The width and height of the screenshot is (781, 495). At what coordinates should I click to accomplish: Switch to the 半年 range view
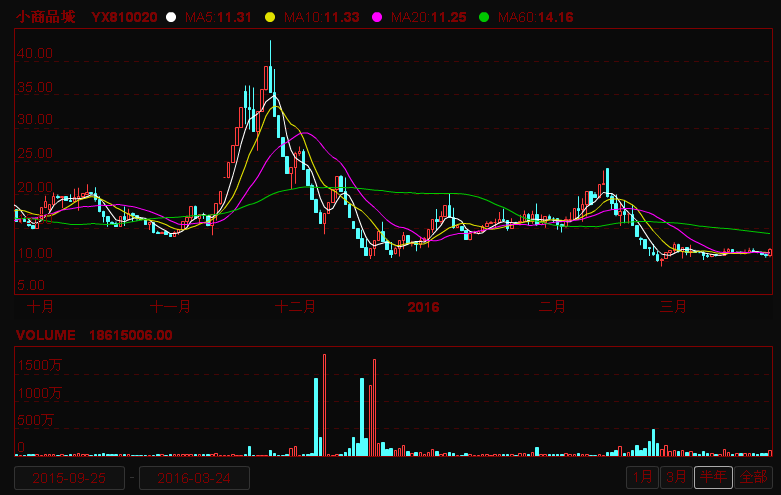pyautogui.click(x=714, y=477)
